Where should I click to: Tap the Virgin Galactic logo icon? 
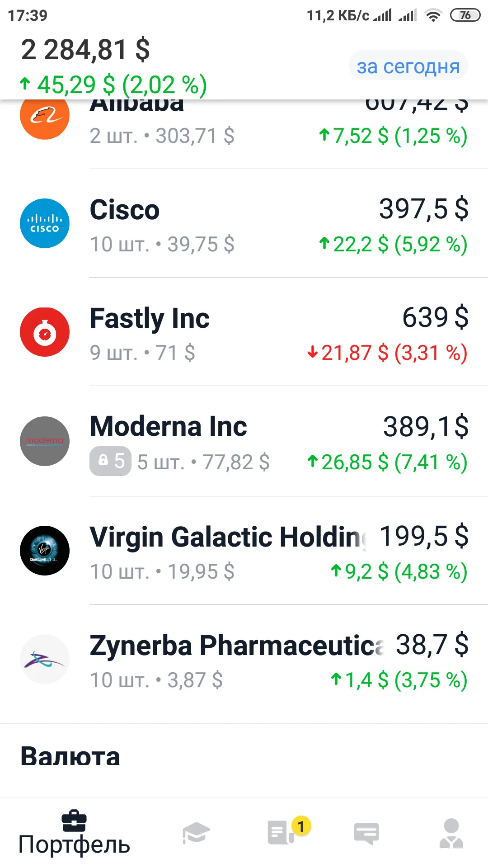pyautogui.click(x=45, y=551)
